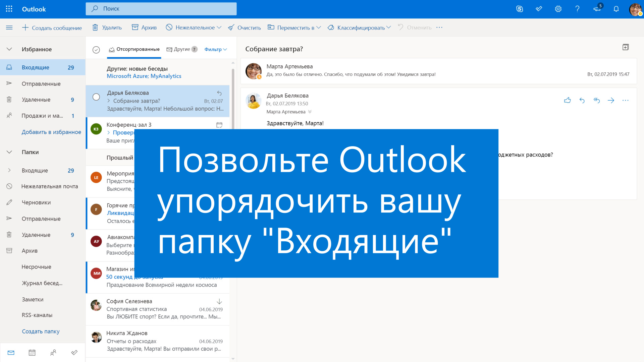Create a new message with Создать сообщение
This screenshot has height=362, width=644.
coord(52,27)
